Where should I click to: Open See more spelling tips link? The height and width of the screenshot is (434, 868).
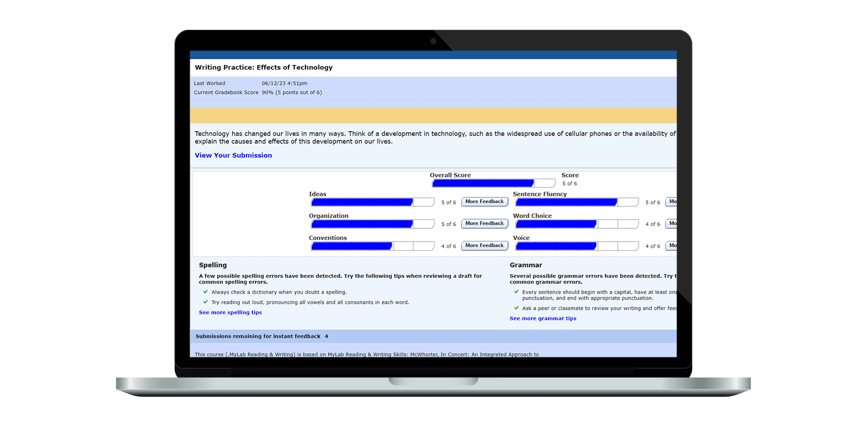tap(230, 312)
